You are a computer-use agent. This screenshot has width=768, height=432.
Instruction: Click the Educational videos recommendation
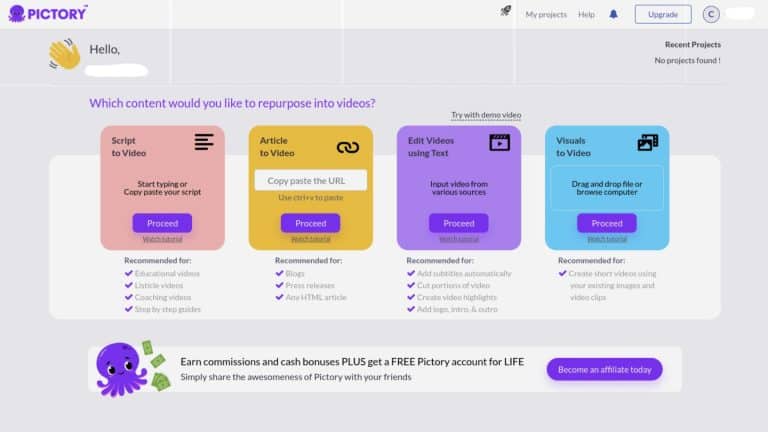point(167,273)
